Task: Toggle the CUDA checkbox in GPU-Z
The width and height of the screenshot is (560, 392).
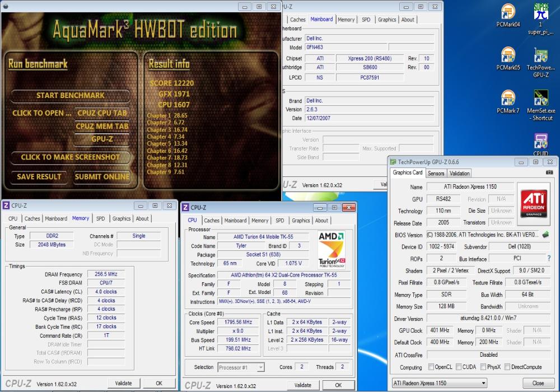Action: pos(459,367)
